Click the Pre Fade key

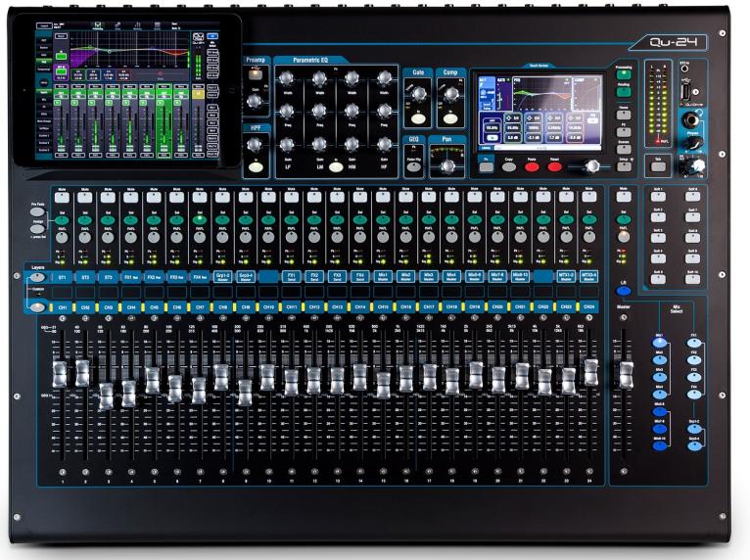(37, 211)
